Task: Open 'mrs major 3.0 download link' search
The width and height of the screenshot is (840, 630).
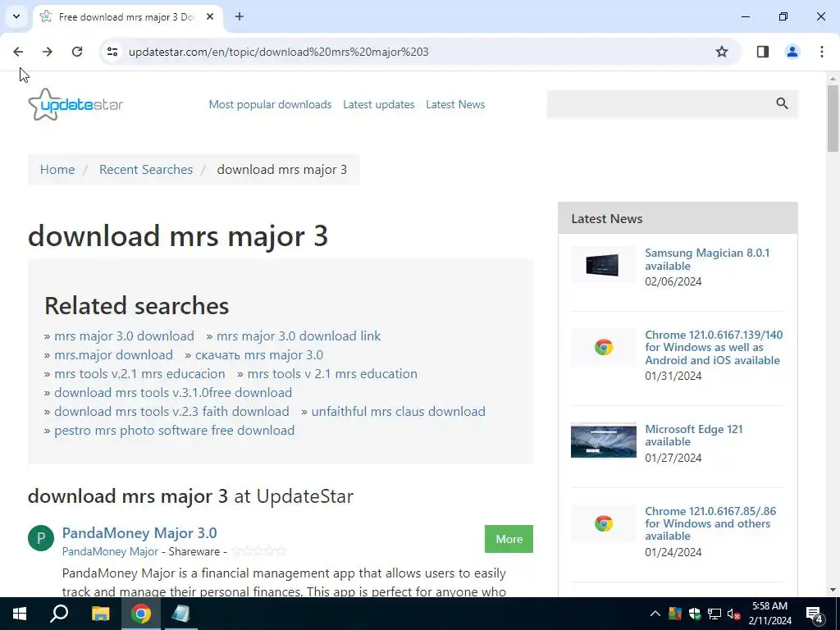Action: click(x=299, y=336)
